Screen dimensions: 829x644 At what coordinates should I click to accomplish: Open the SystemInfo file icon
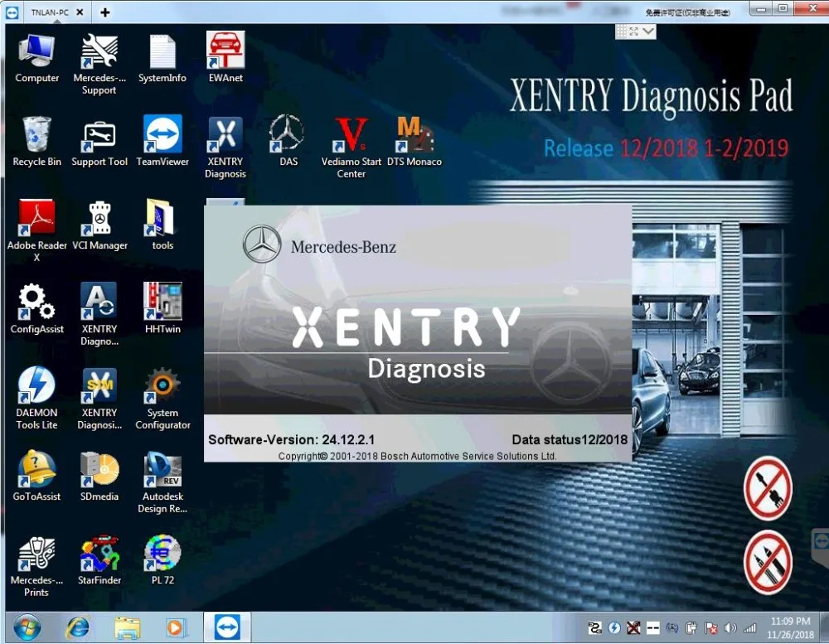coord(162,58)
